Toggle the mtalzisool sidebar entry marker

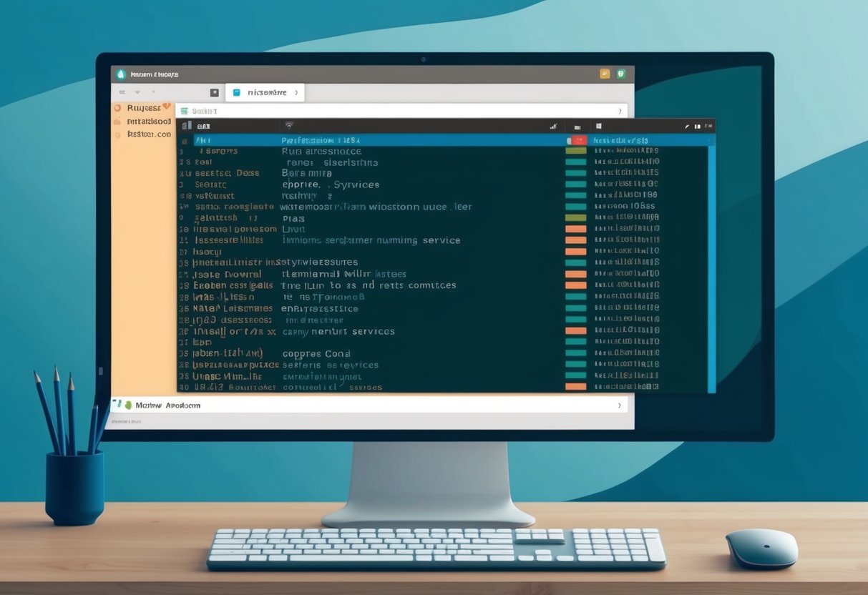pos(117,121)
